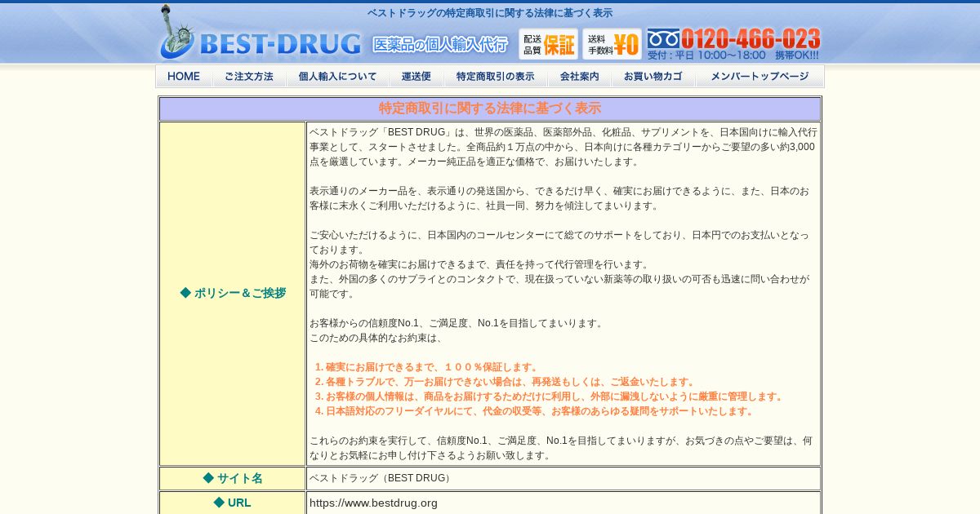The width and height of the screenshot is (980, 514).
Task: Open 特定商取引の表示 navigation item
Action: 496,77
